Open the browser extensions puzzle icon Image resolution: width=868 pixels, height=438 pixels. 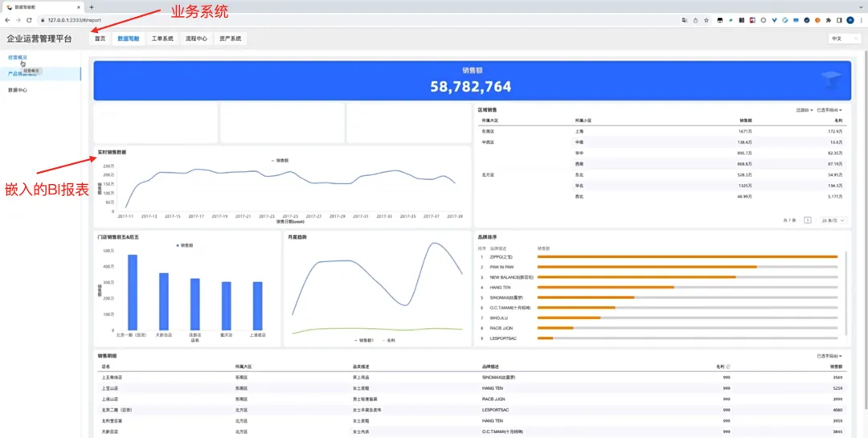(828, 20)
